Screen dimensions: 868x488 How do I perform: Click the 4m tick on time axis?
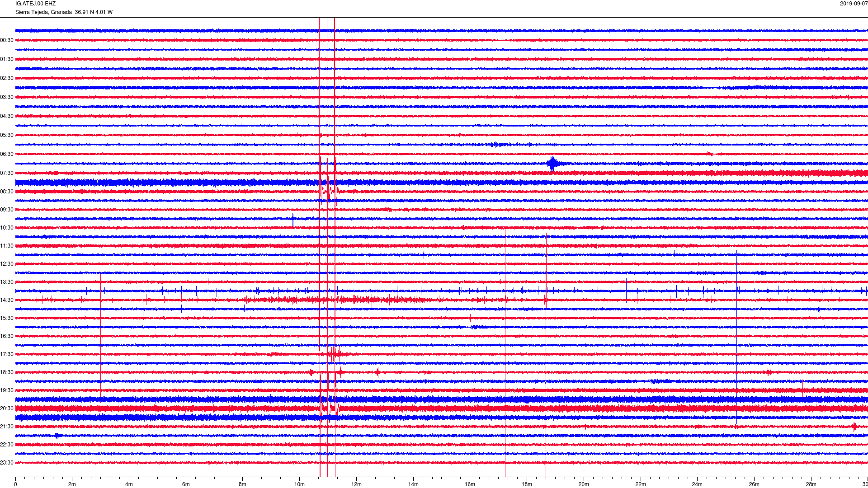[129, 484]
